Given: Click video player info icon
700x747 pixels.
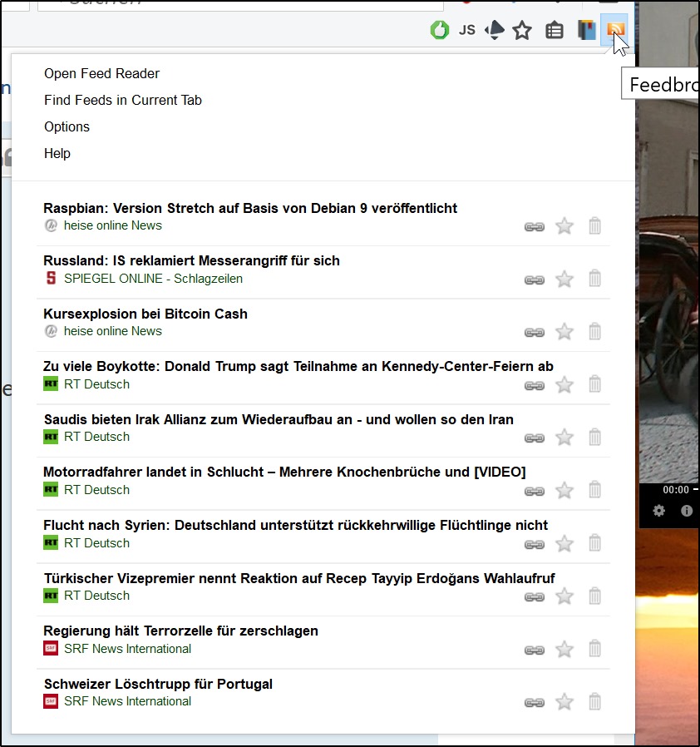Looking at the screenshot, I should [x=687, y=511].
